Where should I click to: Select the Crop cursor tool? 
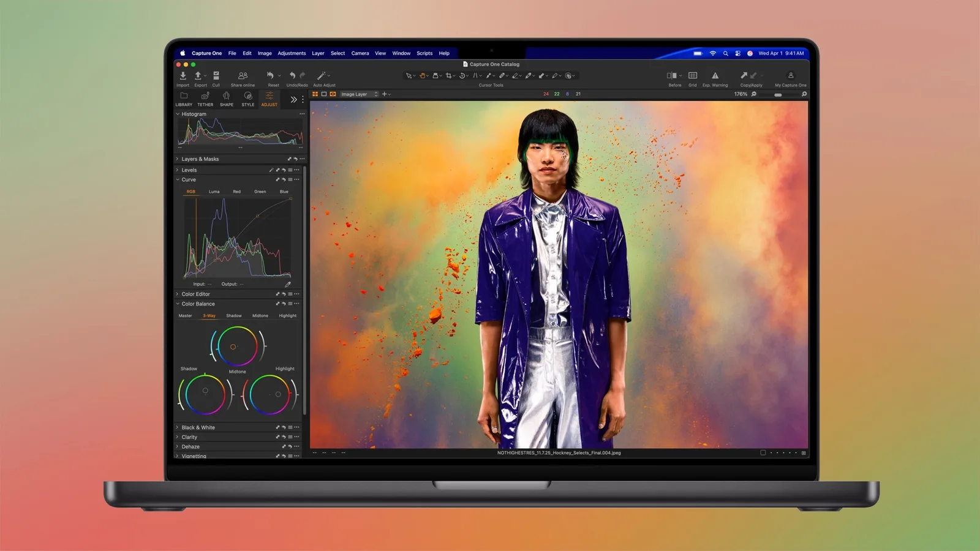coord(448,76)
